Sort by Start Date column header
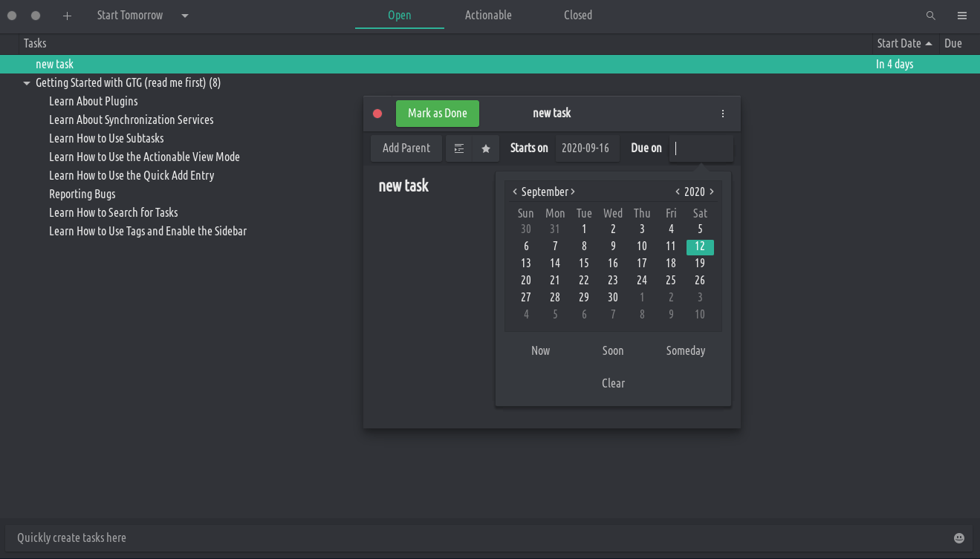Viewport: 980px width, 559px height. coord(905,44)
